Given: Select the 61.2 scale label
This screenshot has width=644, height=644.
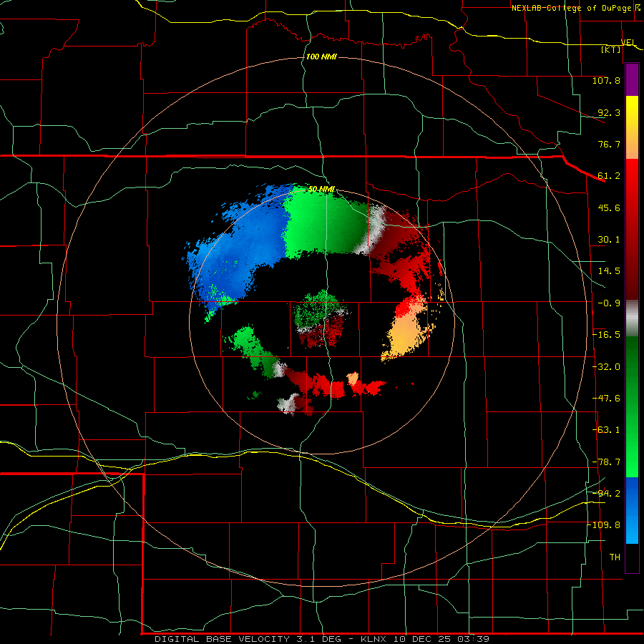Looking at the screenshot, I should tap(609, 176).
